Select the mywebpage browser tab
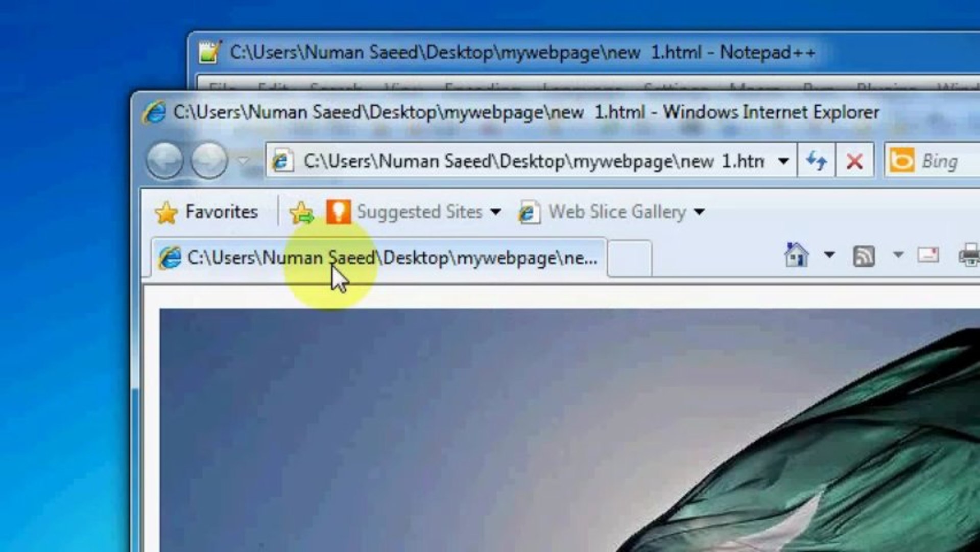The width and height of the screenshot is (980, 552). click(379, 258)
